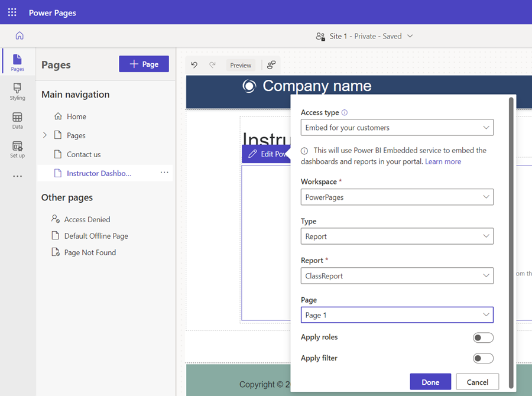Open the Home page in navigation
Image resolution: width=532 pixels, height=396 pixels.
click(x=76, y=116)
